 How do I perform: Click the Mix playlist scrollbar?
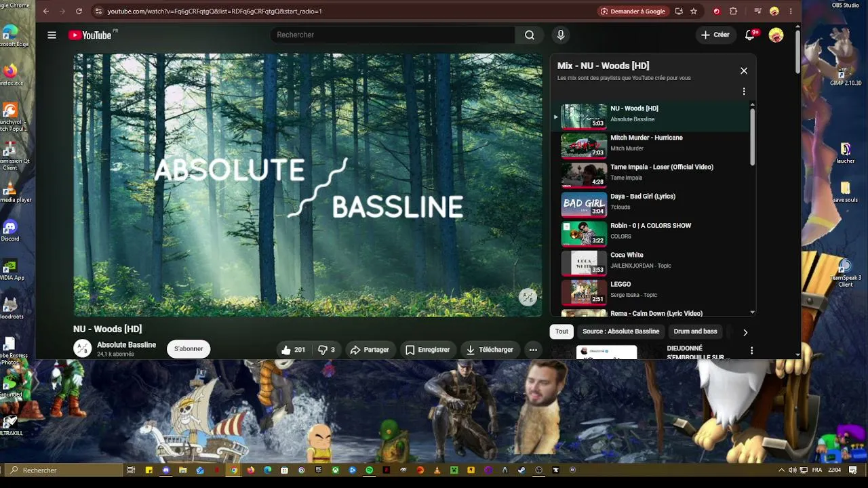pos(752,137)
